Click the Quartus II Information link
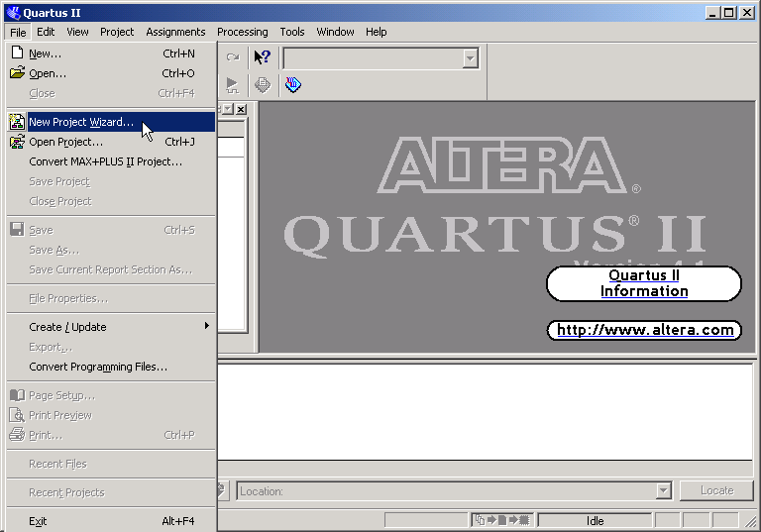 [x=644, y=283]
